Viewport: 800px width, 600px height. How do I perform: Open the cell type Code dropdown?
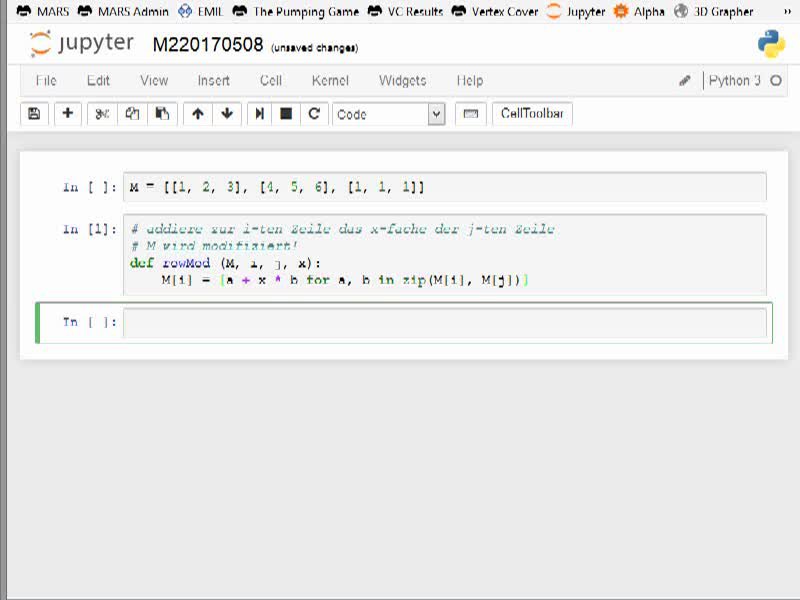pos(389,114)
